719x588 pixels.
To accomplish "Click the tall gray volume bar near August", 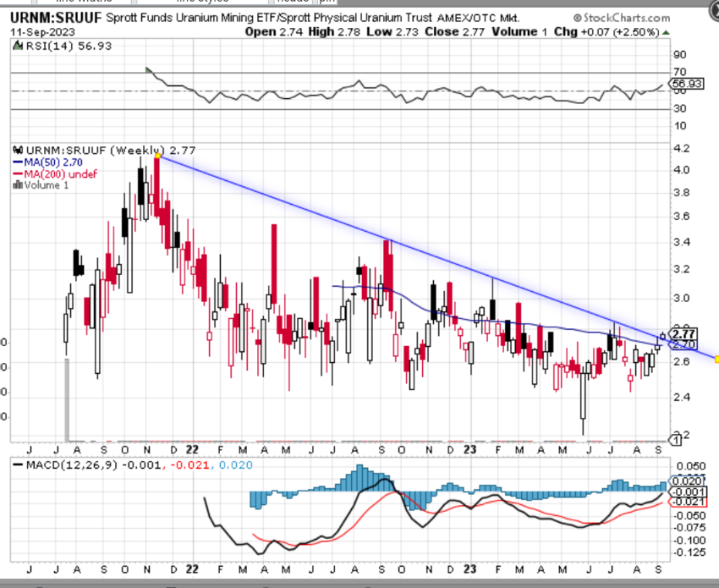I will click(67, 399).
